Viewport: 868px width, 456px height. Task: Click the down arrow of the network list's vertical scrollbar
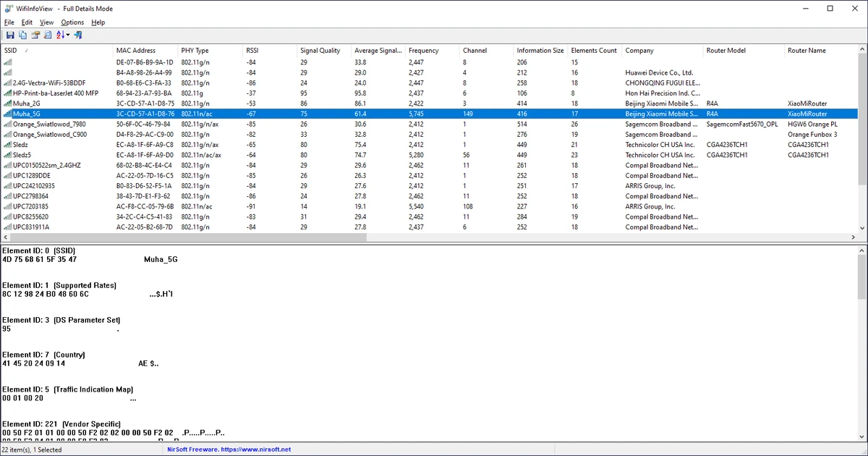pyautogui.click(x=862, y=228)
